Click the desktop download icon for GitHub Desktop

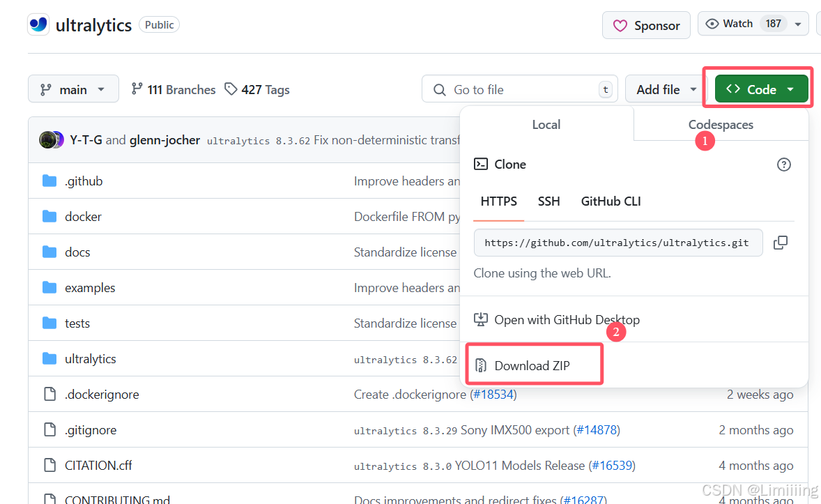(481, 319)
